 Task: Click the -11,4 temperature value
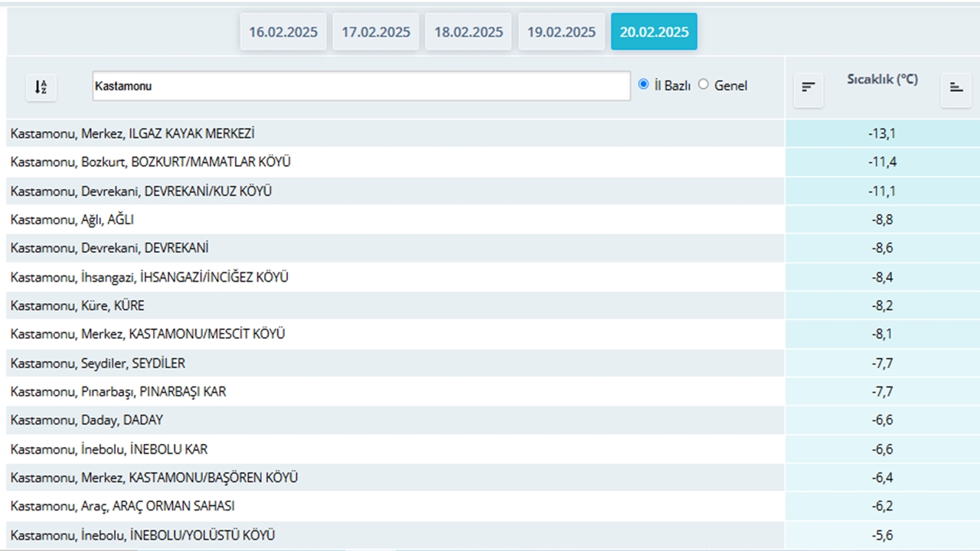882,162
